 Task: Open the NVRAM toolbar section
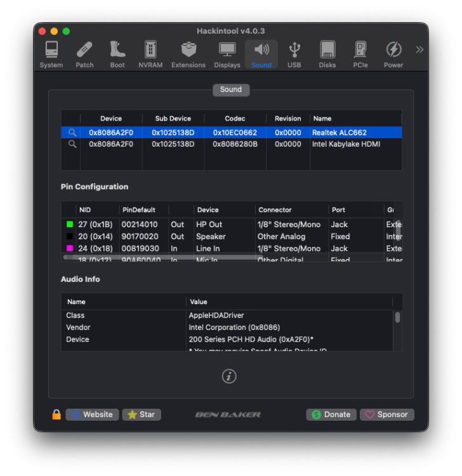(x=150, y=55)
